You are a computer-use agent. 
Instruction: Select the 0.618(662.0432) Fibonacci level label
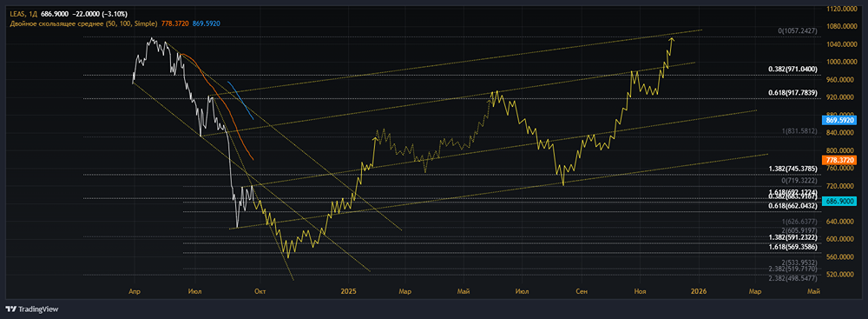(x=792, y=206)
